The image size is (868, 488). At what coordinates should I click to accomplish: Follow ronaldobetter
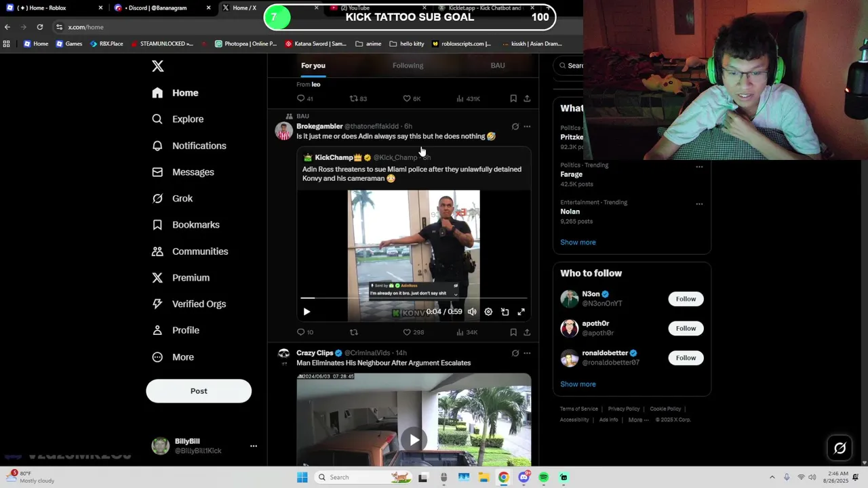coord(686,358)
